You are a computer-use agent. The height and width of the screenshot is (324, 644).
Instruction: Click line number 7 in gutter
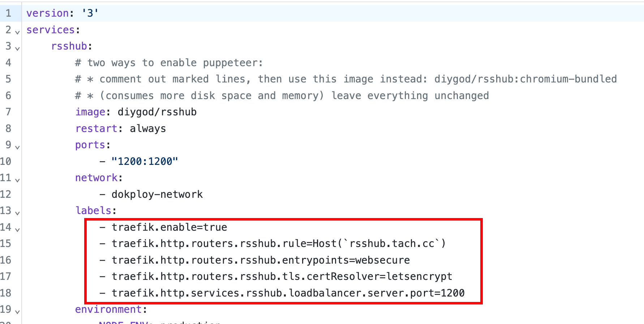tap(8, 112)
